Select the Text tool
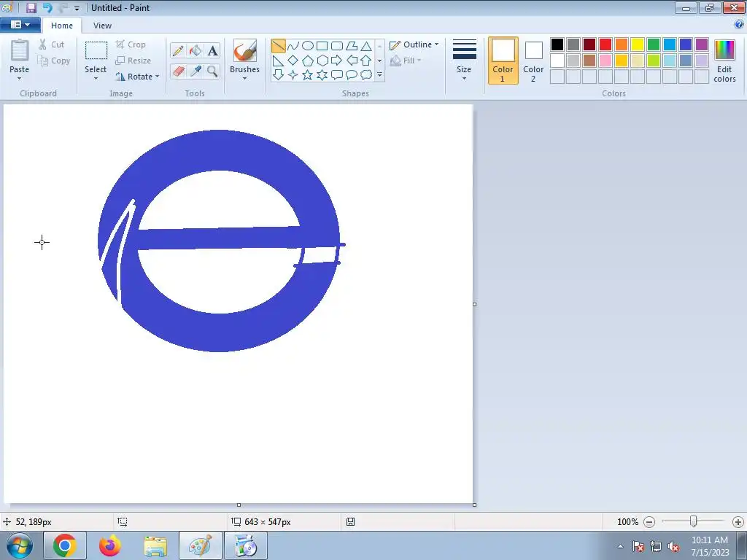 [x=212, y=50]
